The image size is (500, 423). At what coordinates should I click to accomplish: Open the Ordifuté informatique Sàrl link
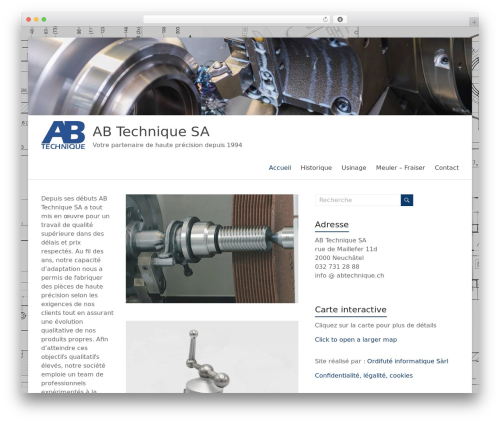tap(407, 361)
